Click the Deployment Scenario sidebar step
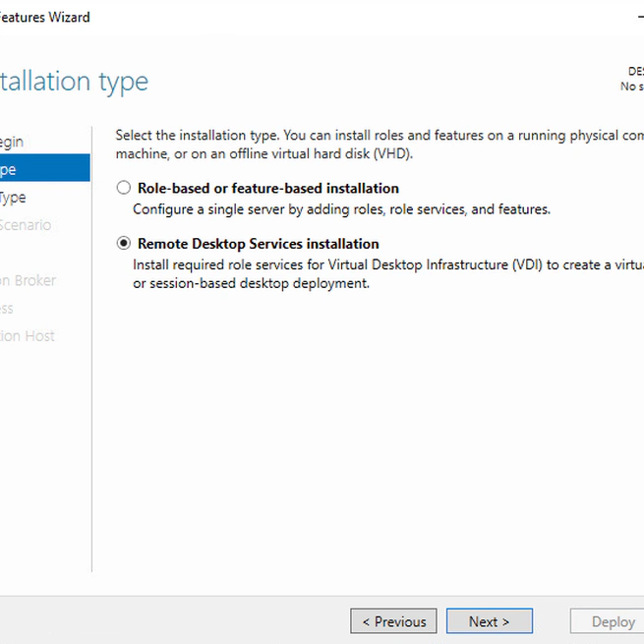Viewport: 644px width, 644px height. [26, 225]
